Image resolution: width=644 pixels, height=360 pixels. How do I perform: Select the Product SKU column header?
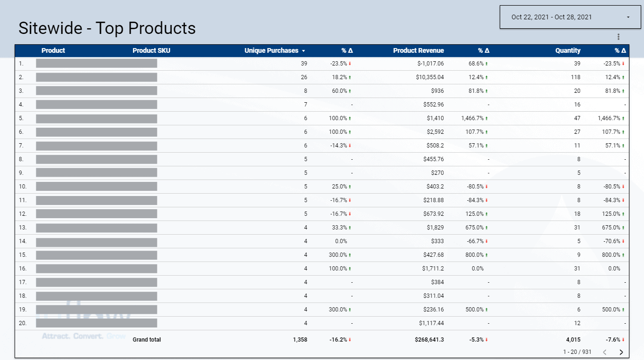point(151,50)
